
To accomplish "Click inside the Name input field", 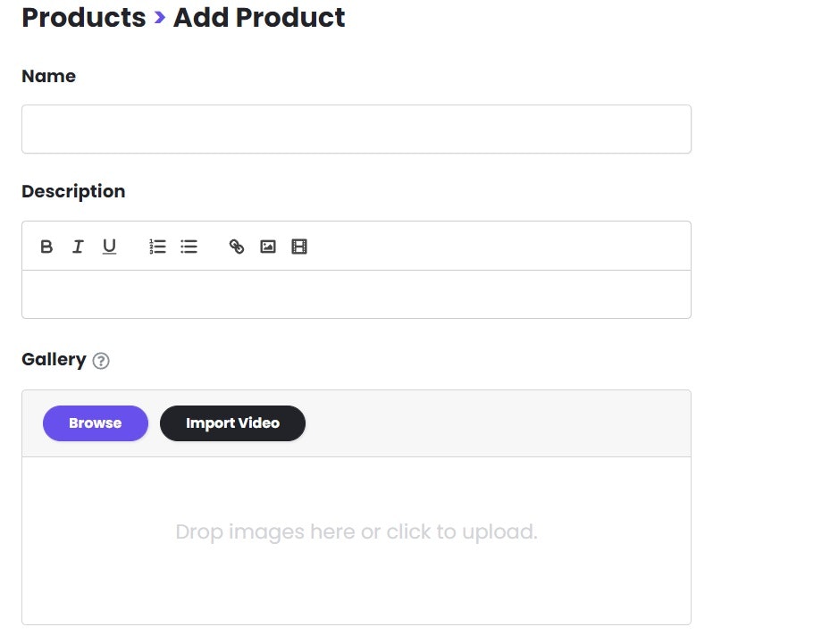I will tap(356, 129).
